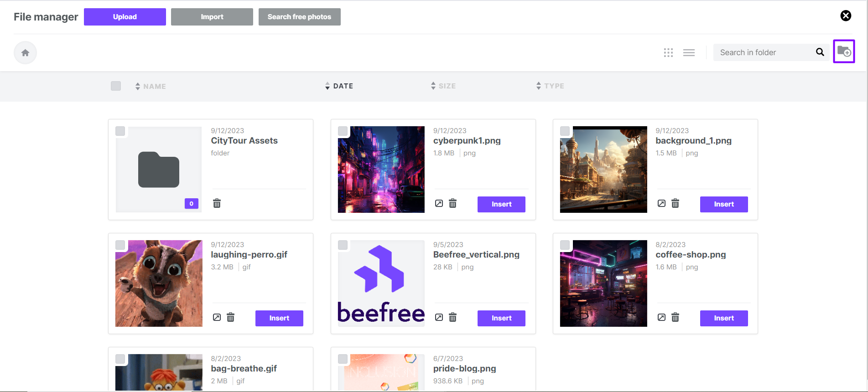Insert cyberpunk1.png

(x=501, y=204)
